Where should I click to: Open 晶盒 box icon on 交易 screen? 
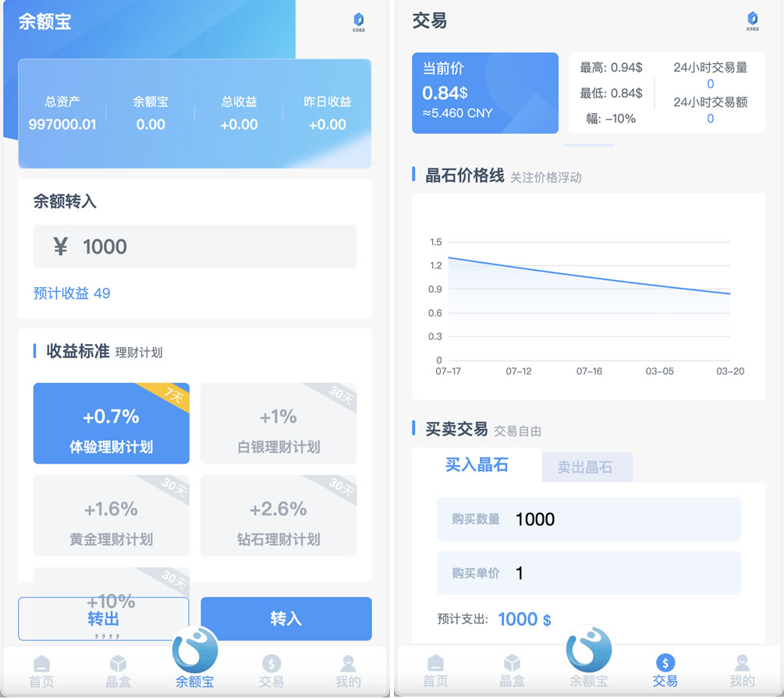click(x=512, y=664)
